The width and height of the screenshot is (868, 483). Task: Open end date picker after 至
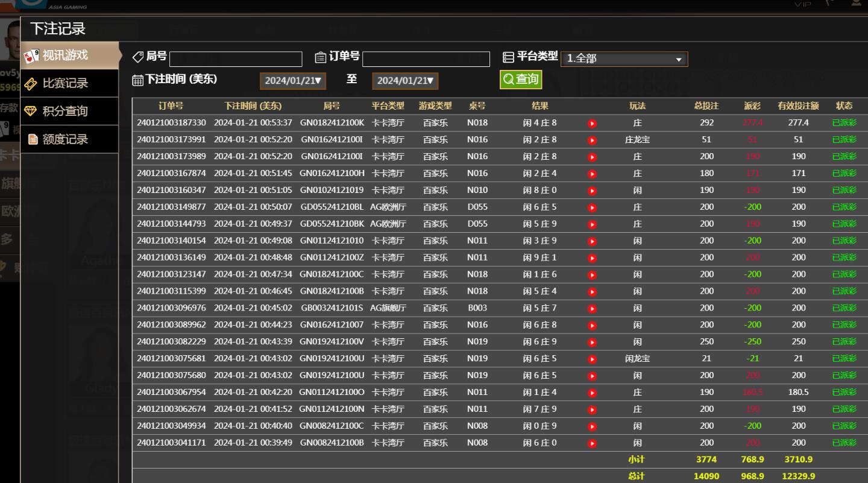point(405,81)
